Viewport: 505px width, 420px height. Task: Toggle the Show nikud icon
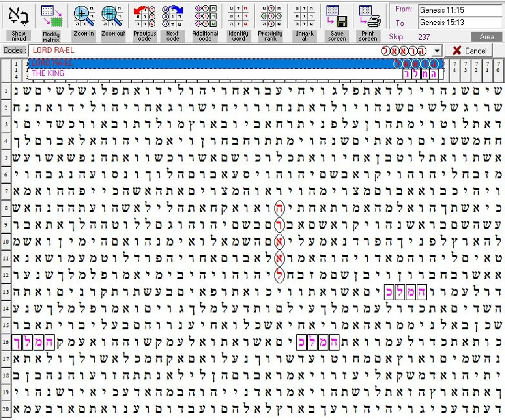[x=19, y=17]
